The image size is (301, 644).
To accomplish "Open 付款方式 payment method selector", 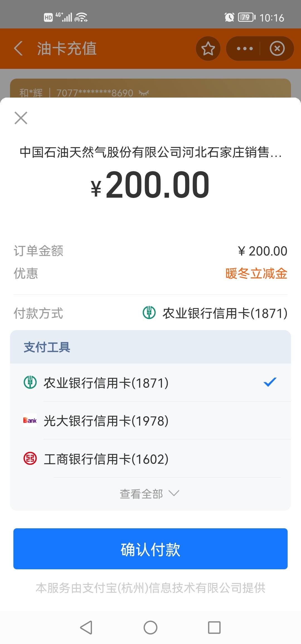I will 151,313.
